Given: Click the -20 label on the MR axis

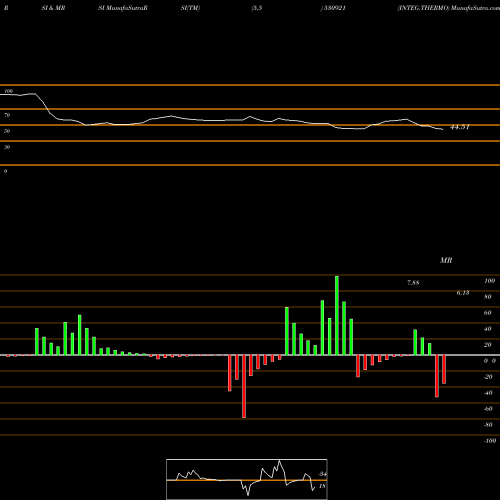Looking at the screenshot, I should [x=488, y=377].
